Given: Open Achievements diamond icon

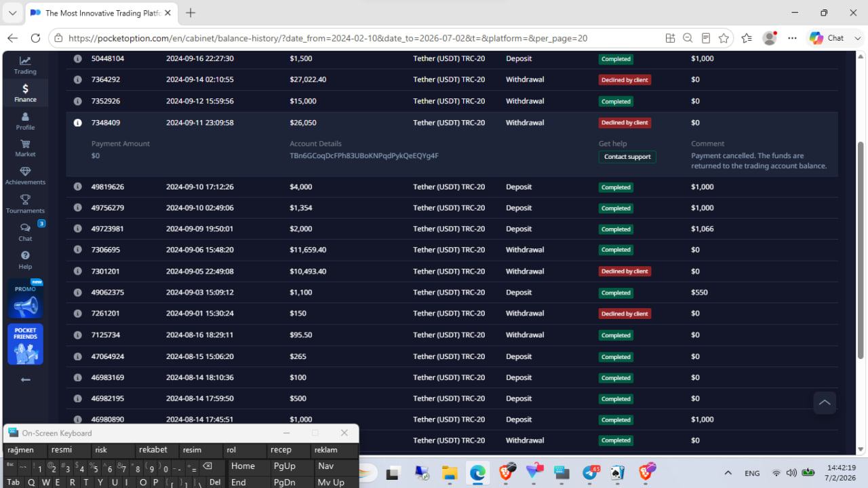Looking at the screenshot, I should [x=25, y=176].
